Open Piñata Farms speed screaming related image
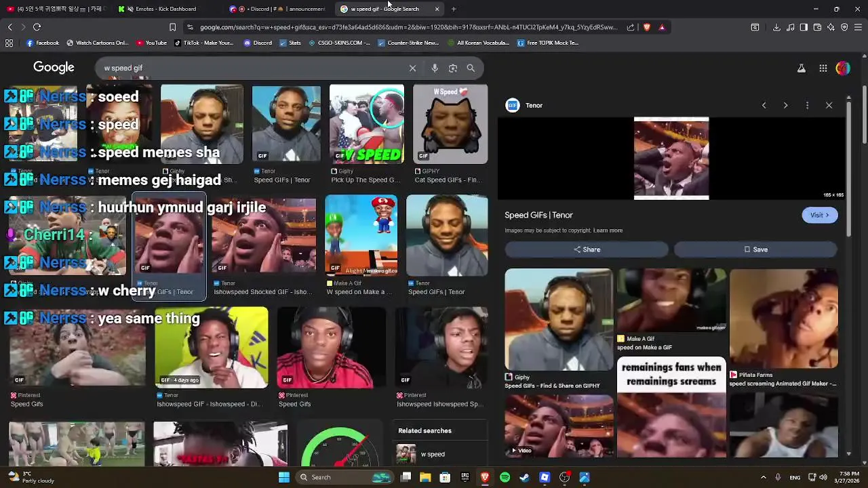This screenshot has width=868, height=488. tap(784, 319)
